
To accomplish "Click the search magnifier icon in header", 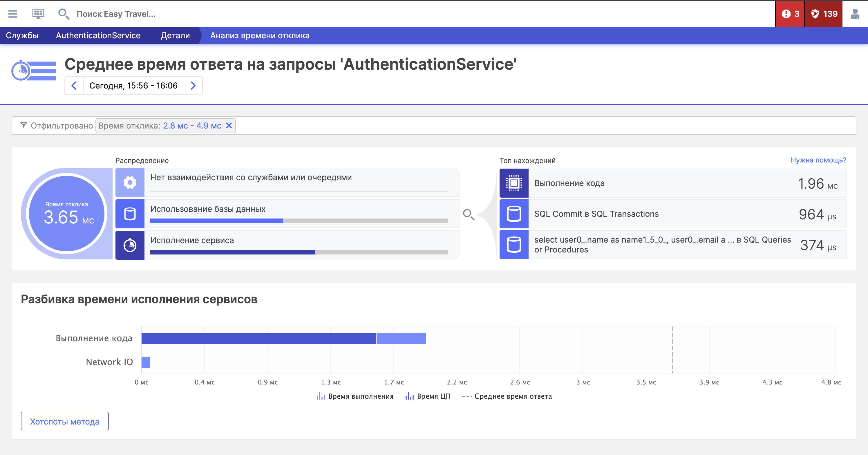I will 63,14.
